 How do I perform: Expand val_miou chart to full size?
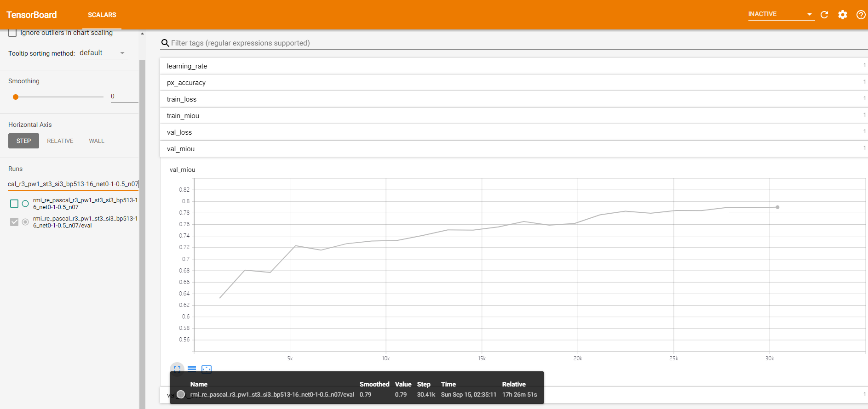tap(177, 369)
